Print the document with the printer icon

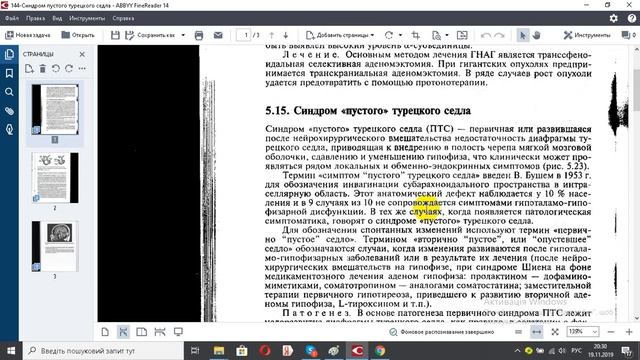pos(199,36)
